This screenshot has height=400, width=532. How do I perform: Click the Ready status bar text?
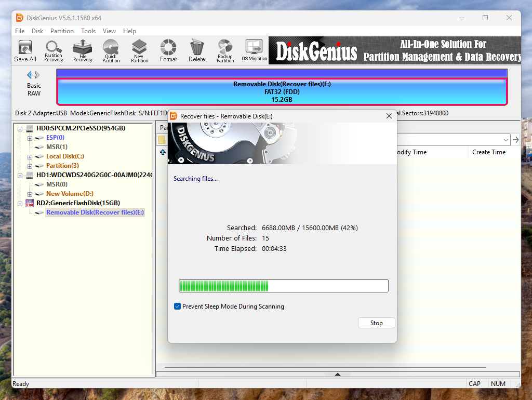coord(21,384)
